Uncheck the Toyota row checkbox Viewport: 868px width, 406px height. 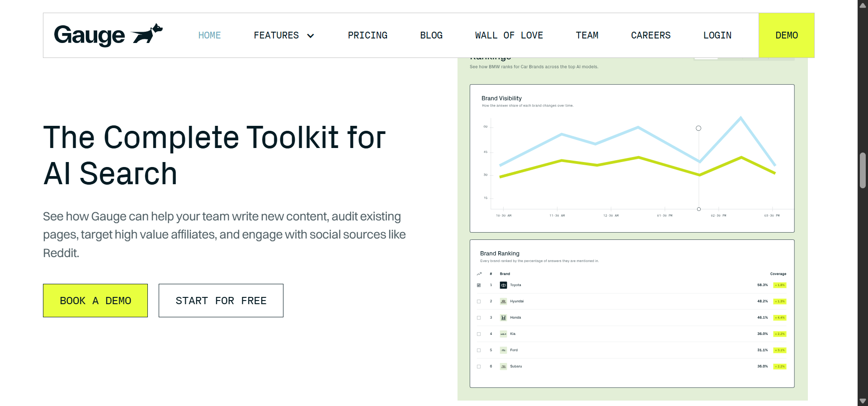(479, 285)
